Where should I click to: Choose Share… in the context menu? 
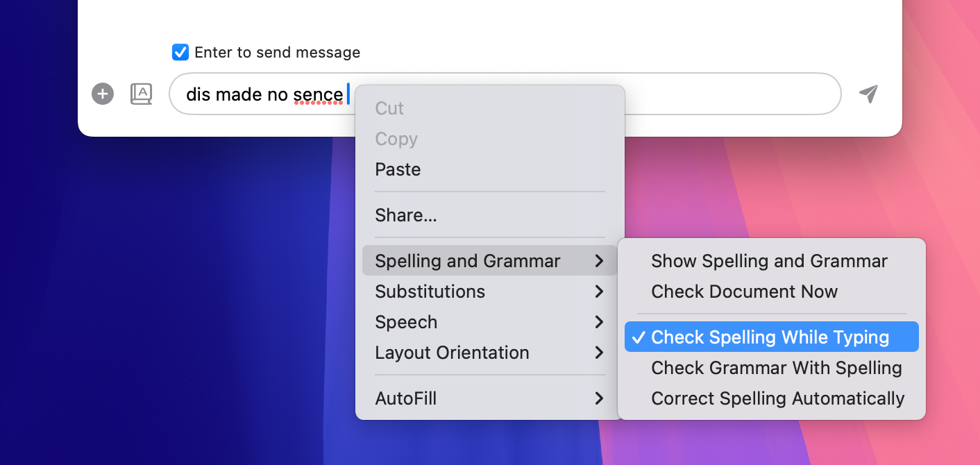click(406, 215)
